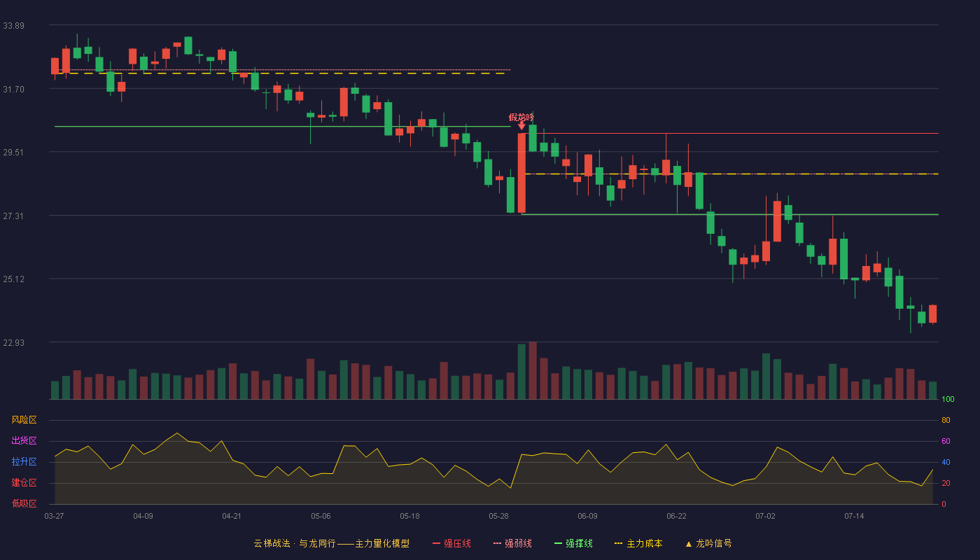
Task: Click the 06-22 date axis label
Action: tap(677, 516)
